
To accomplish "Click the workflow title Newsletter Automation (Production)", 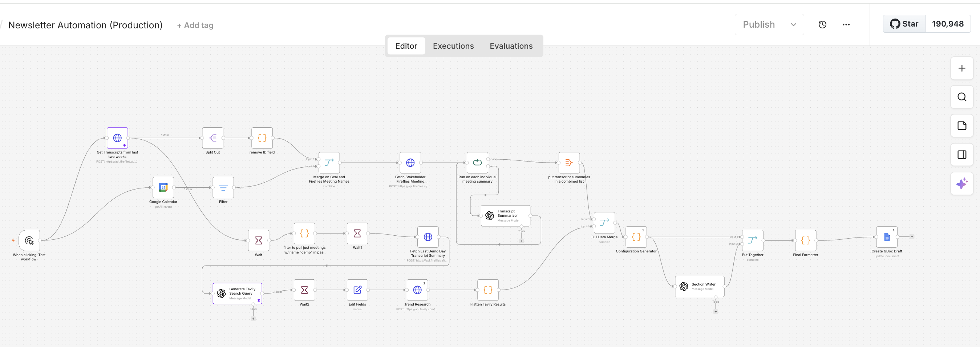I will 86,25.
